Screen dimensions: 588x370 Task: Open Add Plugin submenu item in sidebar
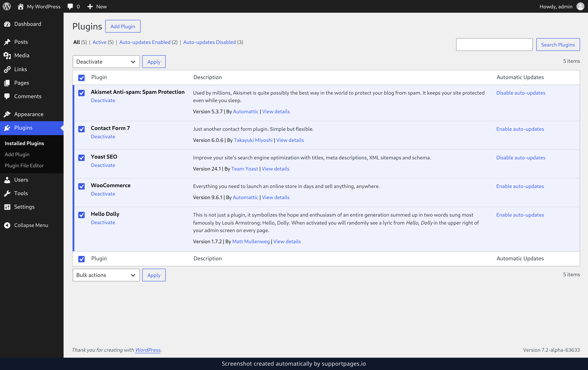(17, 154)
